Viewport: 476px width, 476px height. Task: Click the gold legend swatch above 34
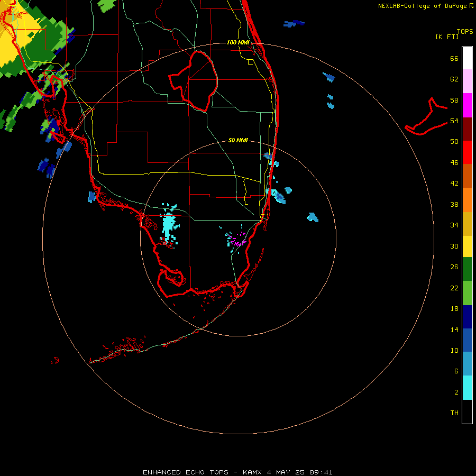467,224
